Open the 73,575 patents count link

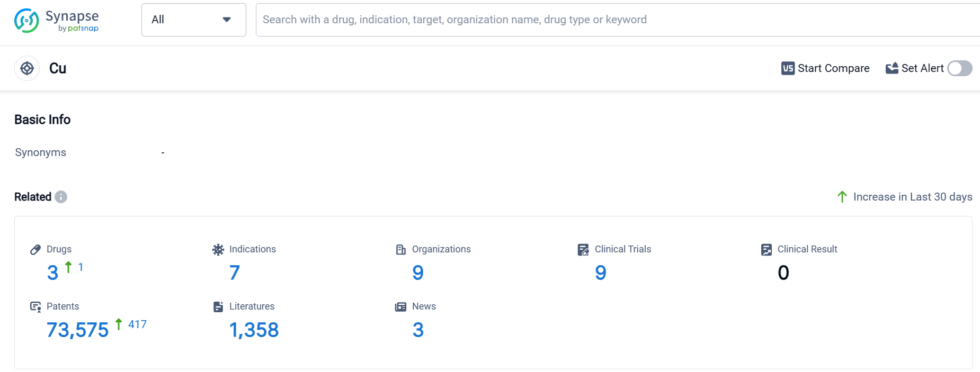(77, 330)
